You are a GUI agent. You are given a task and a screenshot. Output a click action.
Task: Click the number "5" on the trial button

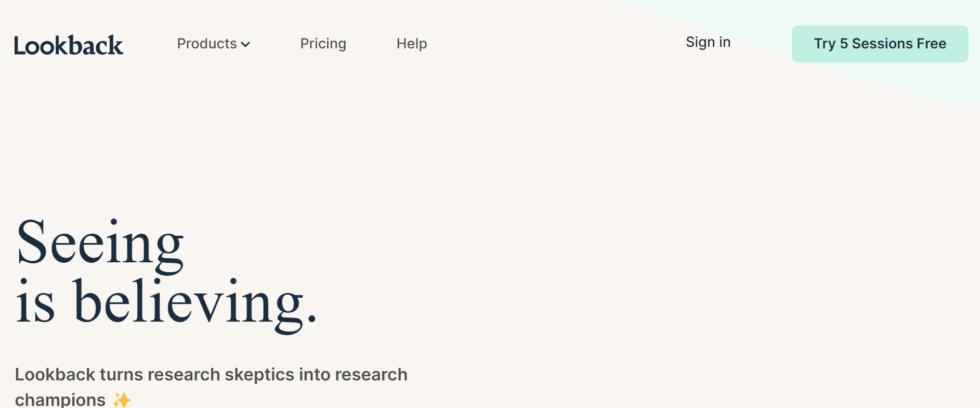[x=843, y=44]
